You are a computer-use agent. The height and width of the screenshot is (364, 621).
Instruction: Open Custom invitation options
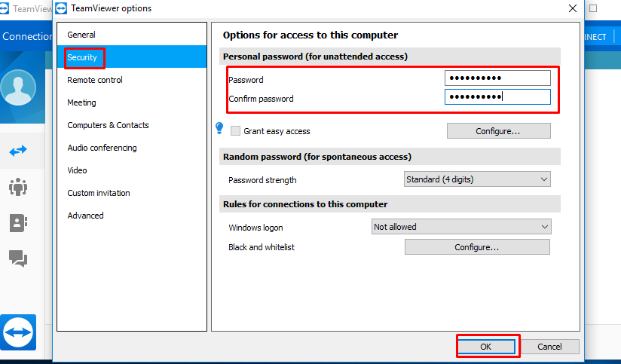132,193
